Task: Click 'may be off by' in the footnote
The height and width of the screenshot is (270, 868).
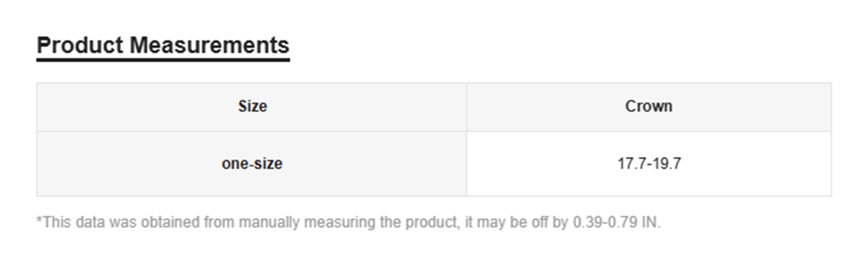Action: (x=522, y=222)
